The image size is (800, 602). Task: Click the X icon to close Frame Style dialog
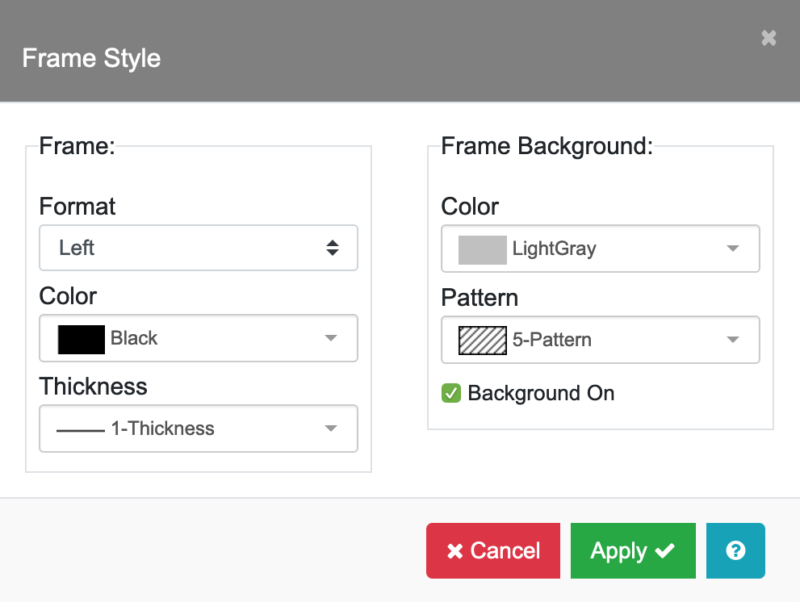tap(768, 38)
